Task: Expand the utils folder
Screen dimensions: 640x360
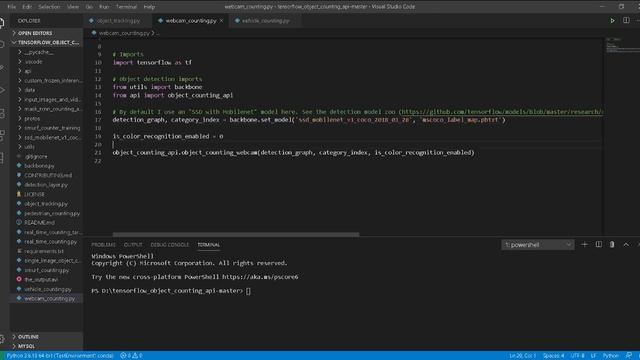Action: (x=29, y=147)
